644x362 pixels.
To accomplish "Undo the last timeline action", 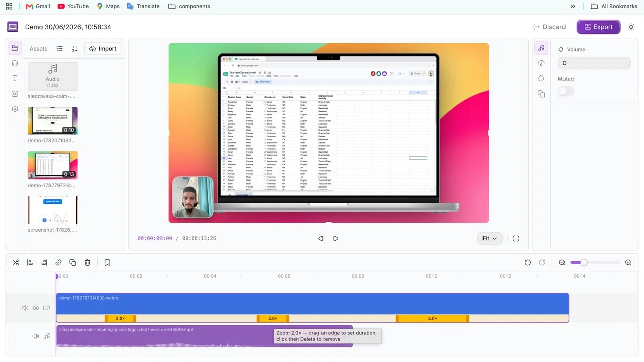I will click(527, 262).
